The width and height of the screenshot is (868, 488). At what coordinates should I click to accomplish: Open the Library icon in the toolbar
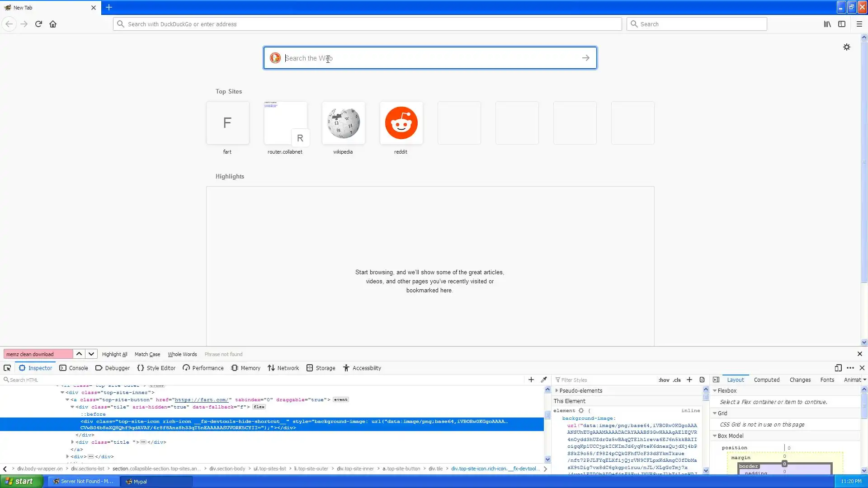click(x=827, y=24)
